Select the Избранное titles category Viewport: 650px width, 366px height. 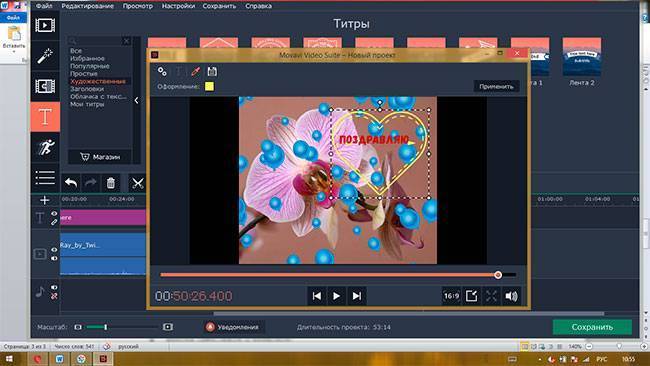pos(87,58)
